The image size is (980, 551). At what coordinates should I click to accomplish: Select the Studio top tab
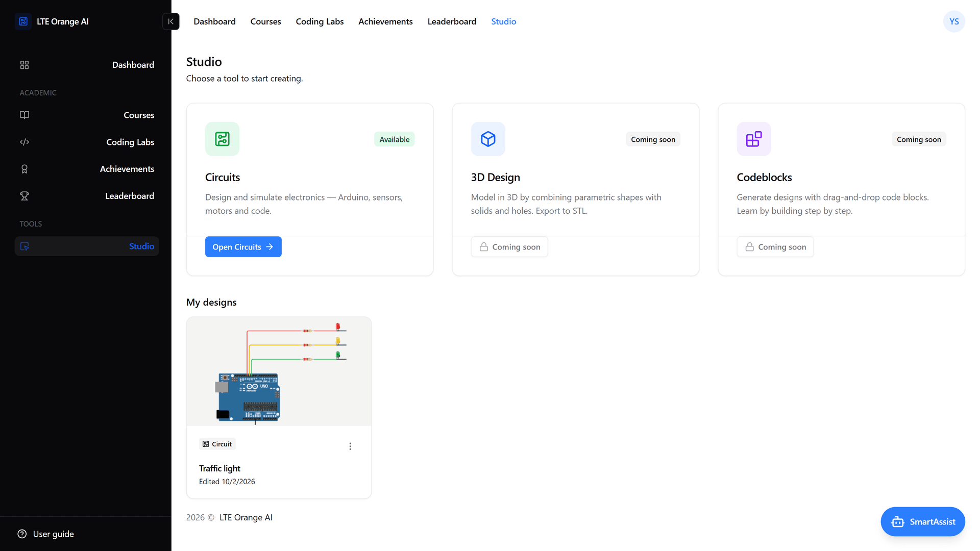pos(503,21)
